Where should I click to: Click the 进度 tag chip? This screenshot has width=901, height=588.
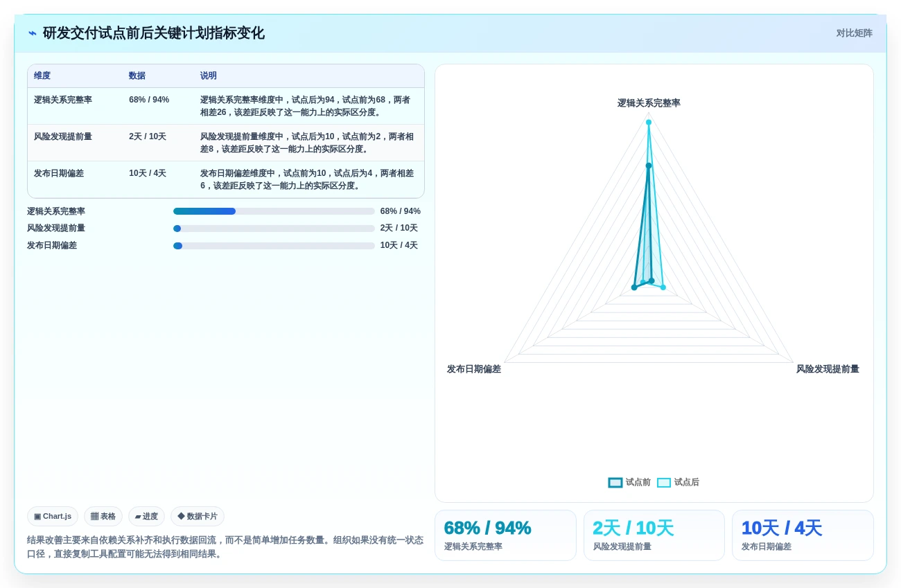pos(146,517)
